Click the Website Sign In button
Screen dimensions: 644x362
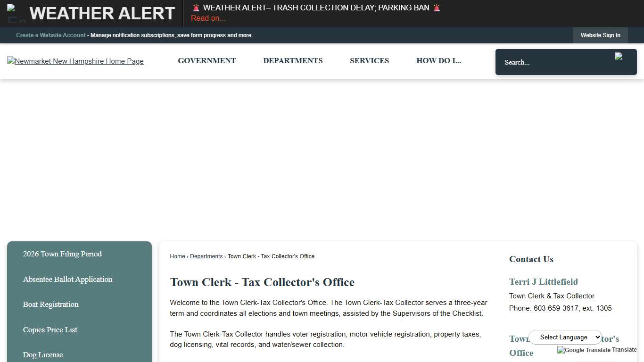(600, 35)
